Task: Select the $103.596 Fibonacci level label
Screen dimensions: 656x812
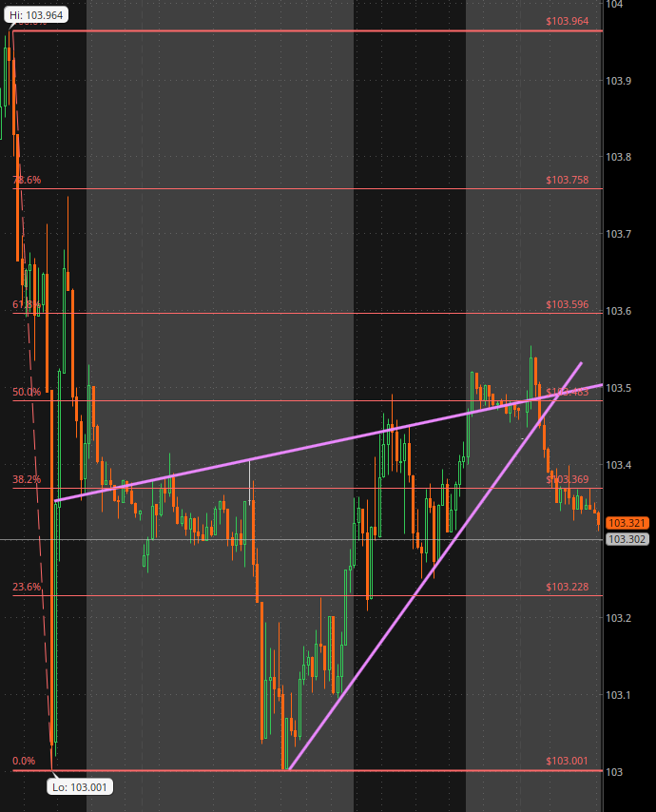Action: pos(567,304)
